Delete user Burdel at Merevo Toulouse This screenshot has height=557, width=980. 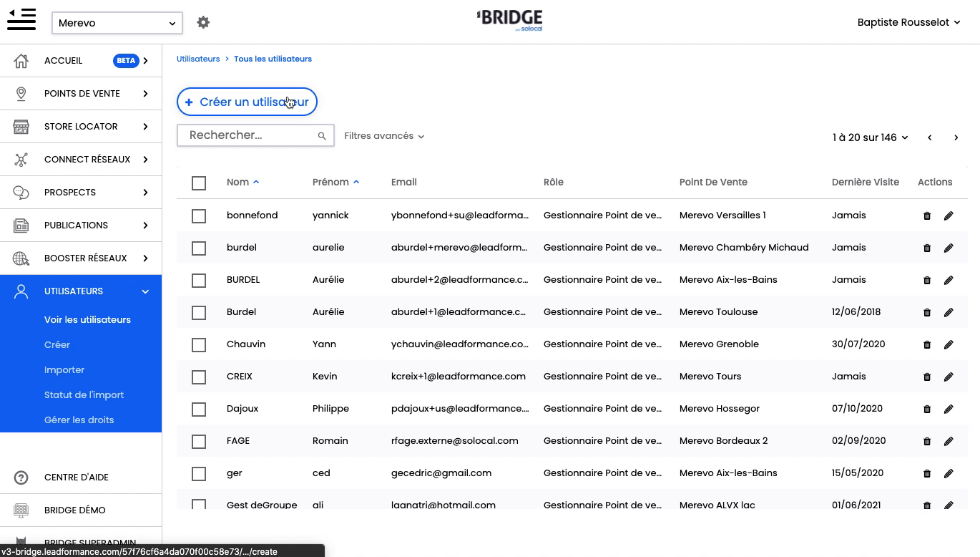[x=927, y=312]
